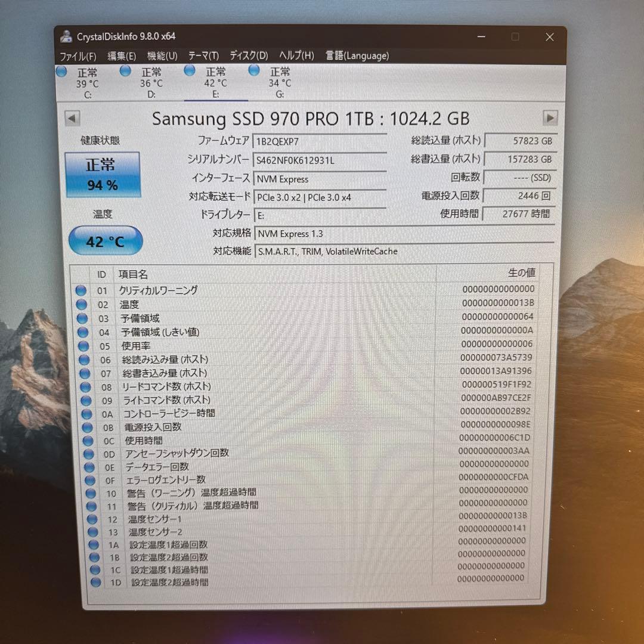Click the standard field NVM Express 1.3
Viewport: 644px width, 644px height.
point(404,234)
